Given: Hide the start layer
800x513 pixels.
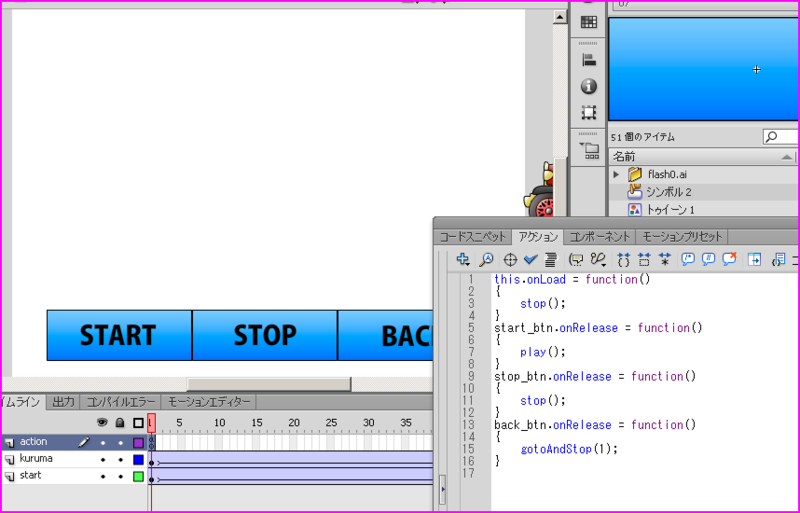Looking at the screenshot, I should [x=103, y=476].
